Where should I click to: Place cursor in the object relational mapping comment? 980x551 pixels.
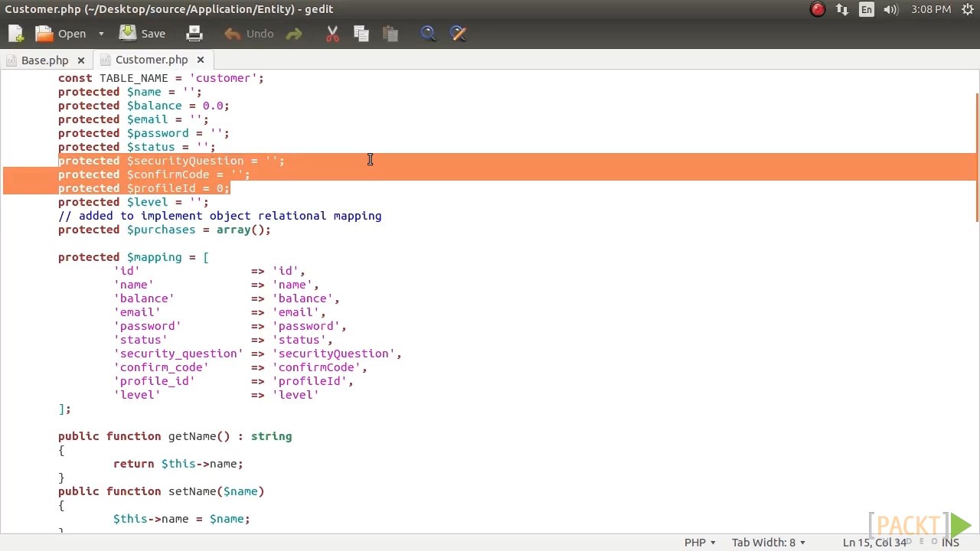(x=220, y=216)
